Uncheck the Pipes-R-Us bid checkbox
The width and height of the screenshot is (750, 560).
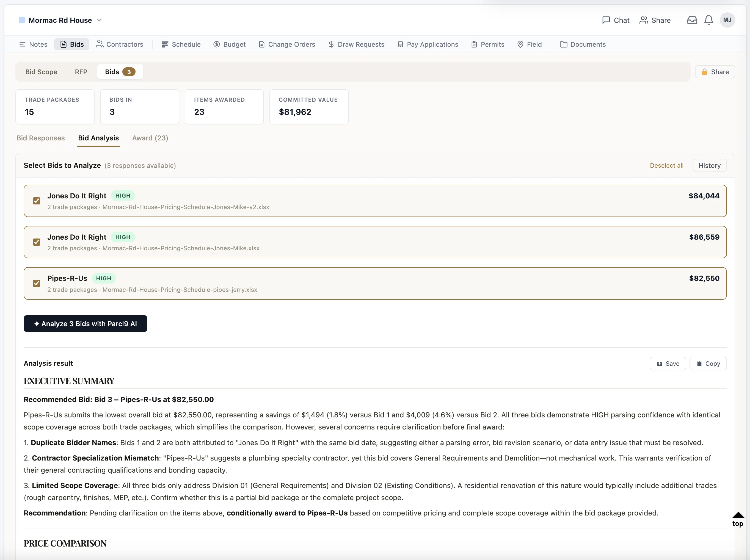pyautogui.click(x=37, y=283)
